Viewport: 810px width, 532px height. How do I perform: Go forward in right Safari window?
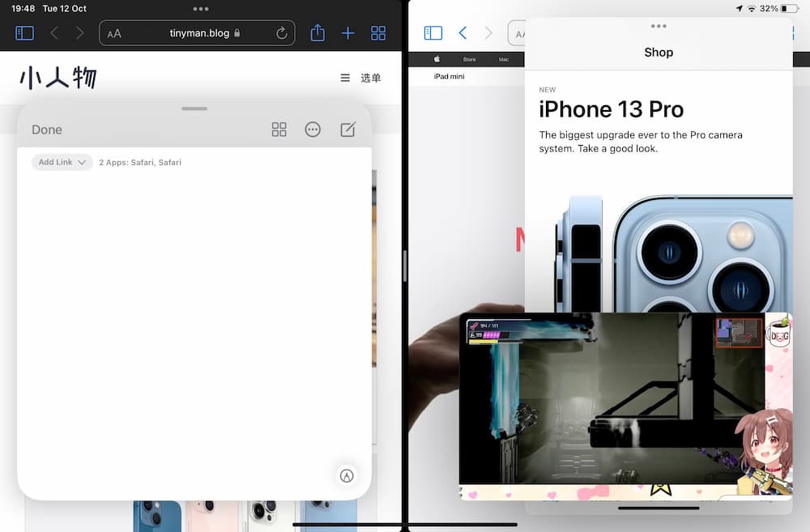tap(488, 33)
